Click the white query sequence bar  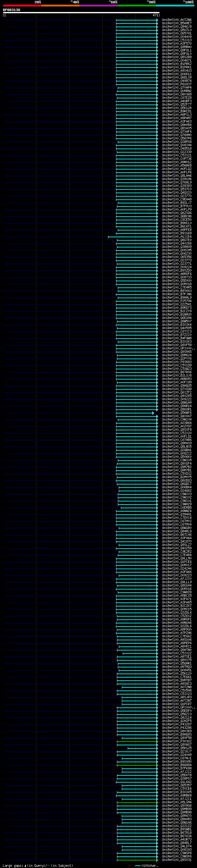pyautogui.click(x=81, y=13)
